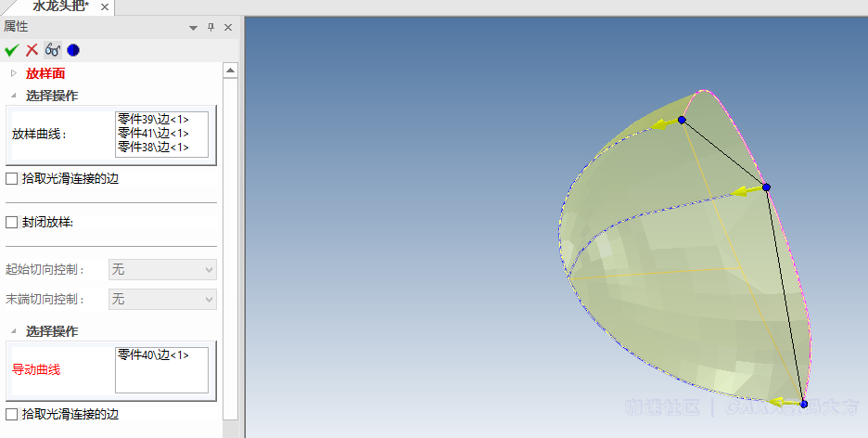Screen dimensions: 868x438
Task: Enable 拾取光滑连接的边 under guide curve
Action: [12, 414]
